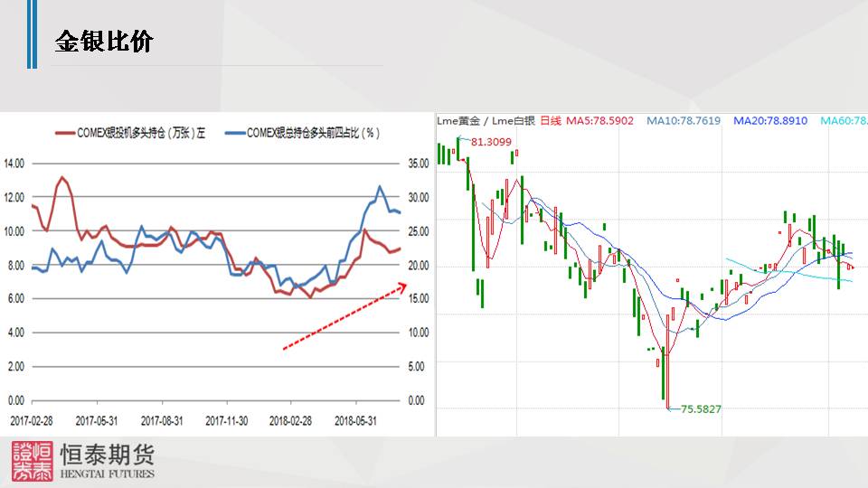This screenshot has width=868, height=488.
Task: Click the MA20:78.8910 indicator
Action: (x=770, y=120)
